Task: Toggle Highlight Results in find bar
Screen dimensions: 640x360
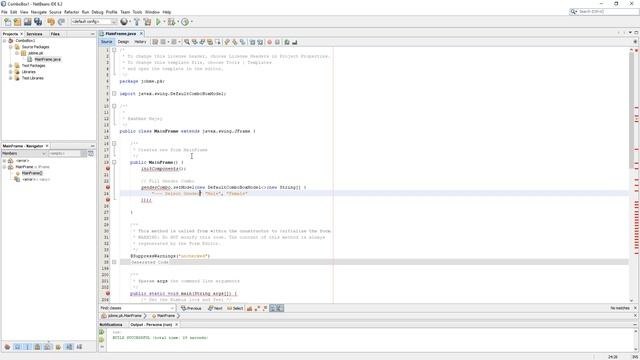Action: 273,309
